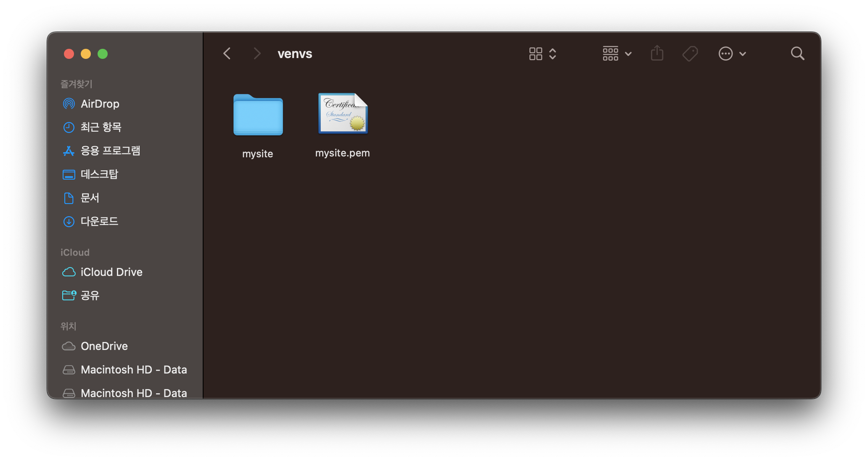Open 응용 프로그램 in sidebar
868x461 pixels.
pos(110,151)
